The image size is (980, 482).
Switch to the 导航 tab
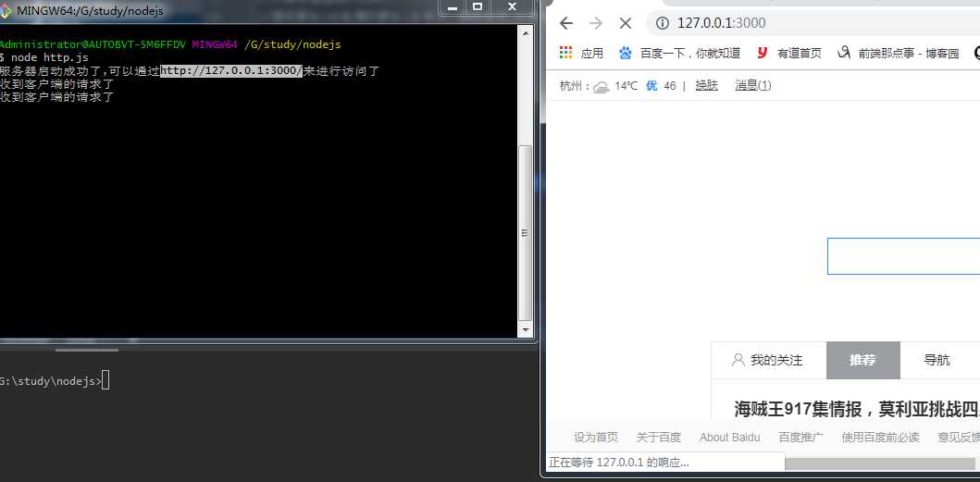(x=937, y=360)
